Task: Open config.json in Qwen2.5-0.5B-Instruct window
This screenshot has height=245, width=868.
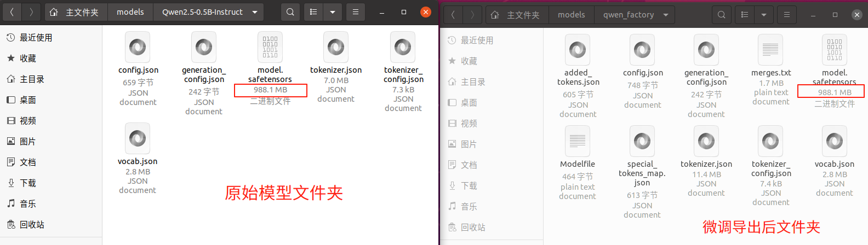Action: [138, 48]
